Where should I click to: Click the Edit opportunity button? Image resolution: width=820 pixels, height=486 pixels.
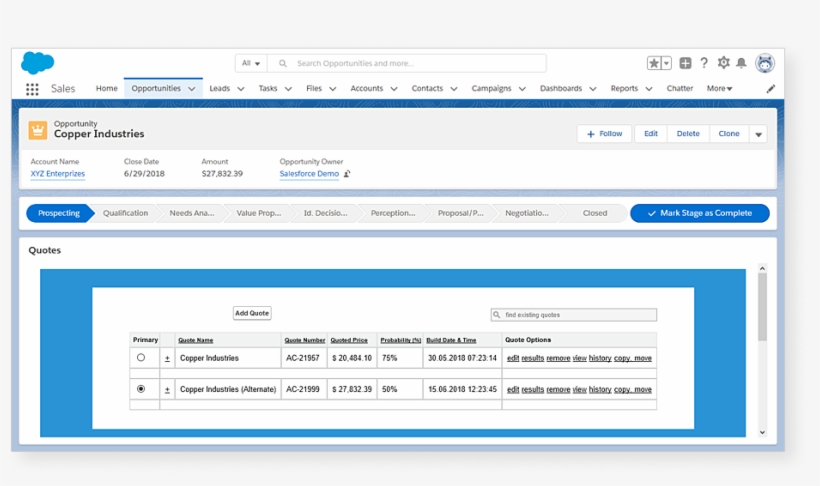coord(651,134)
